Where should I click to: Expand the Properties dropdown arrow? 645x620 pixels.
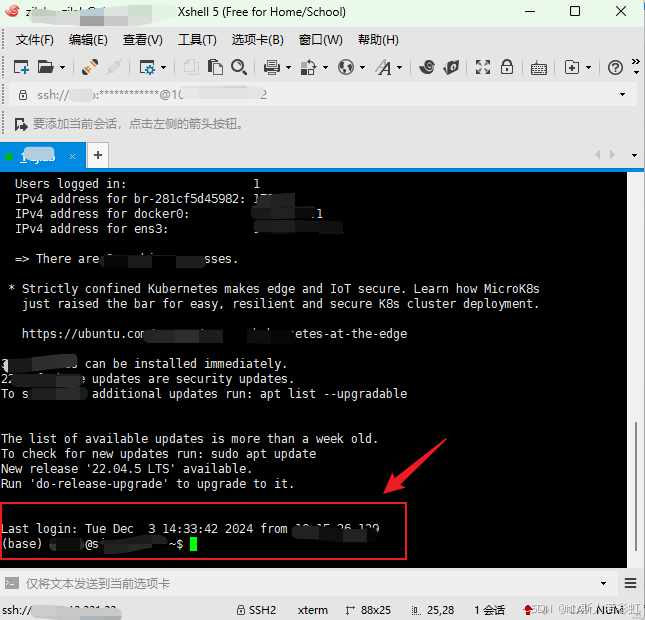pyautogui.click(x=163, y=67)
